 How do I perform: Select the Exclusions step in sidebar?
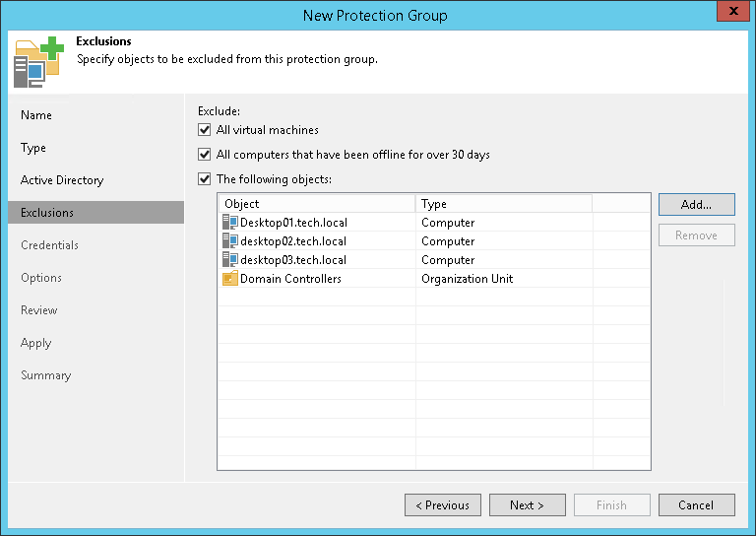(47, 213)
